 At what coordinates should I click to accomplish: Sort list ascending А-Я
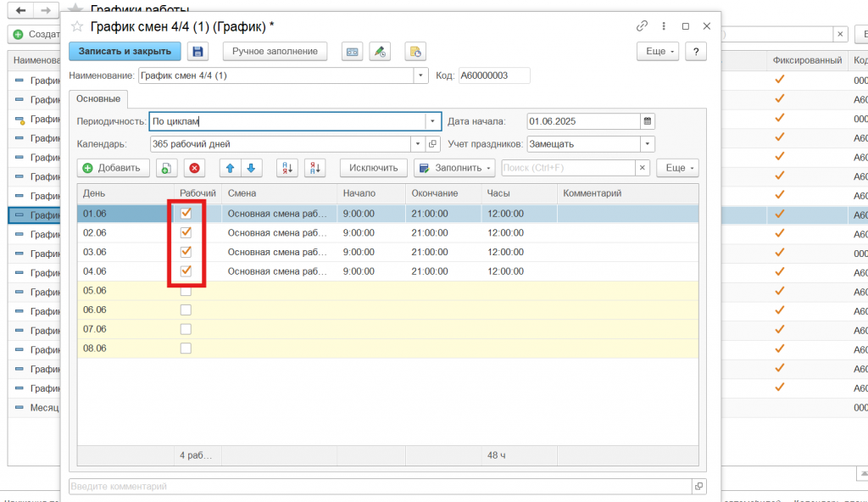(x=288, y=168)
